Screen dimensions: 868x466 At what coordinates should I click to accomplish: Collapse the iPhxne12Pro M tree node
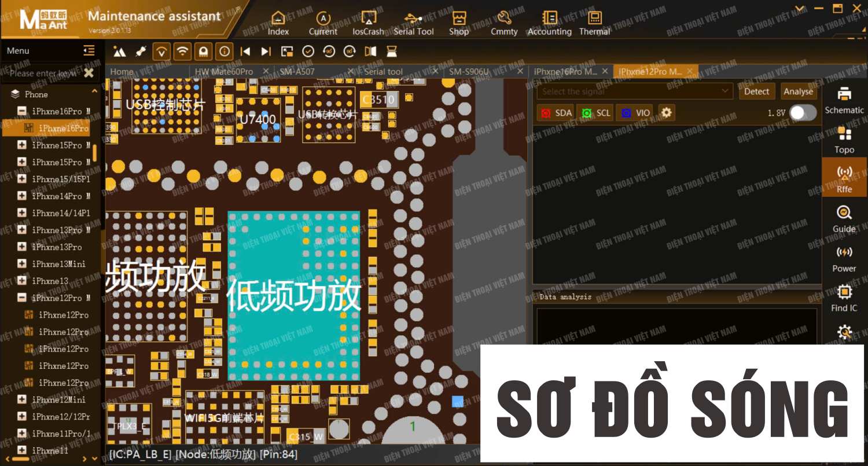click(x=22, y=298)
